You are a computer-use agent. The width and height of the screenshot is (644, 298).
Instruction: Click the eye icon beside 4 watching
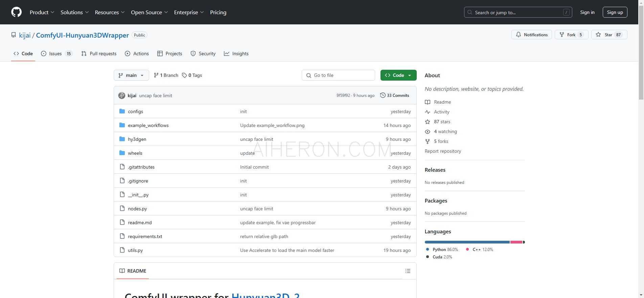pos(428,131)
